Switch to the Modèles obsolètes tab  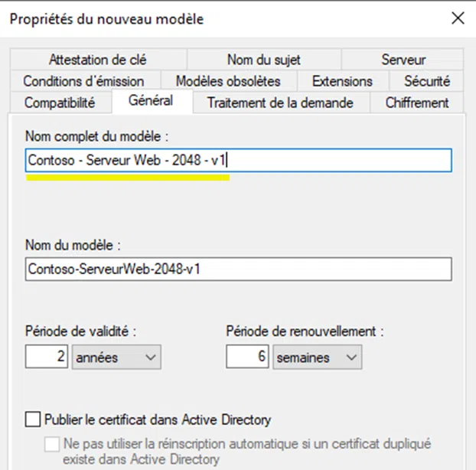(228, 81)
